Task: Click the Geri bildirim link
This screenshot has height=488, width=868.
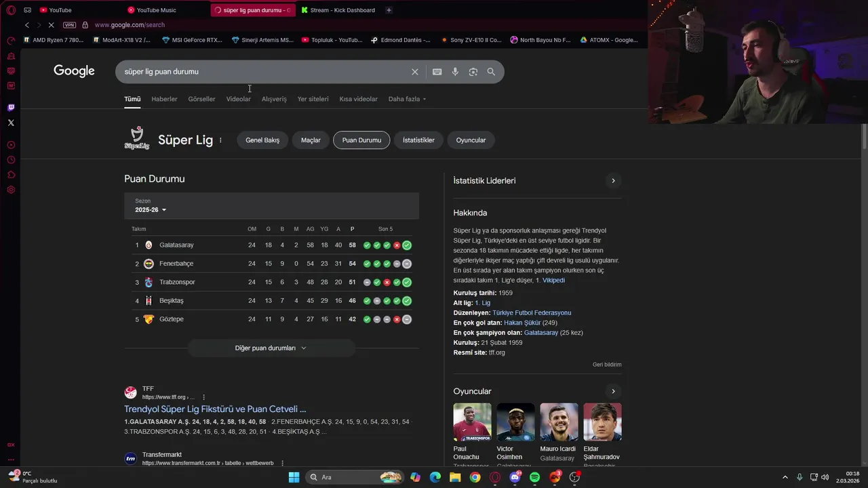Action: pyautogui.click(x=607, y=365)
